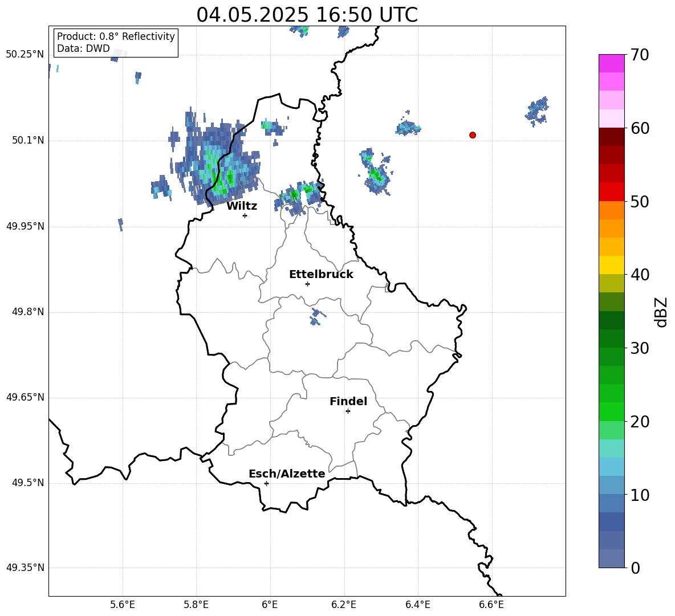Click the Wiltz city label
The image size is (675, 616).
[x=242, y=206]
